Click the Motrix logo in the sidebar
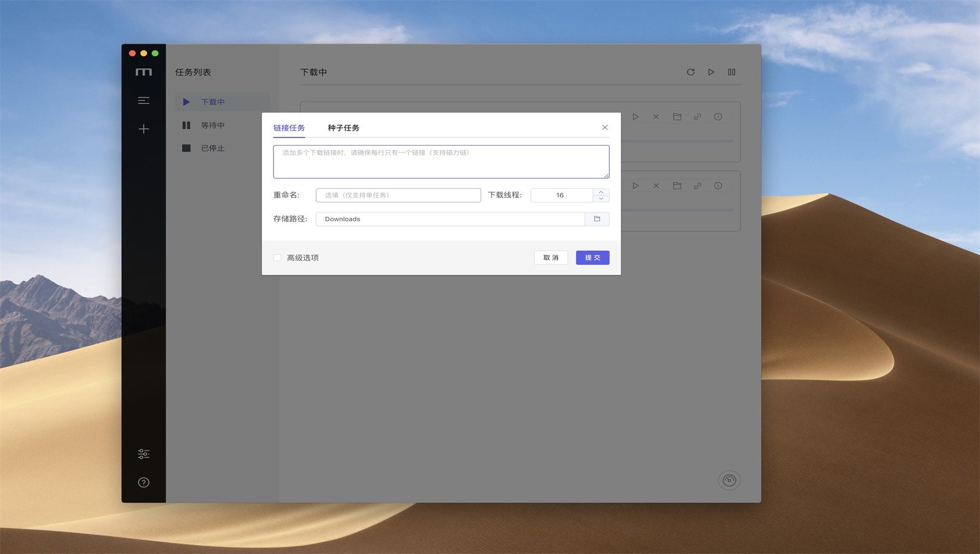 143,72
